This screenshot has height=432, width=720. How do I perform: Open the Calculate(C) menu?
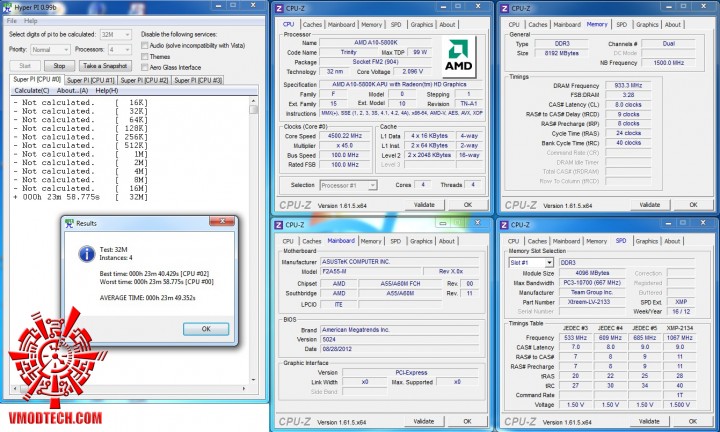point(32,90)
